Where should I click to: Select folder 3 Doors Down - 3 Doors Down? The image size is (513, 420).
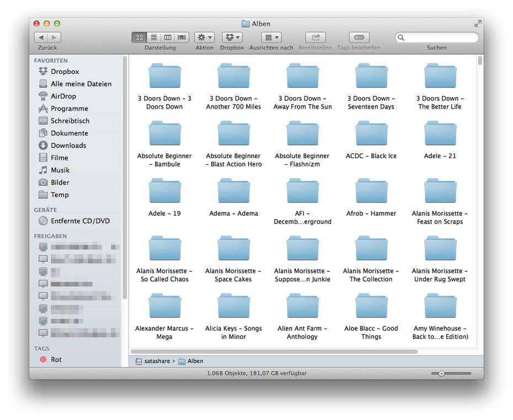[x=164, y=76]
